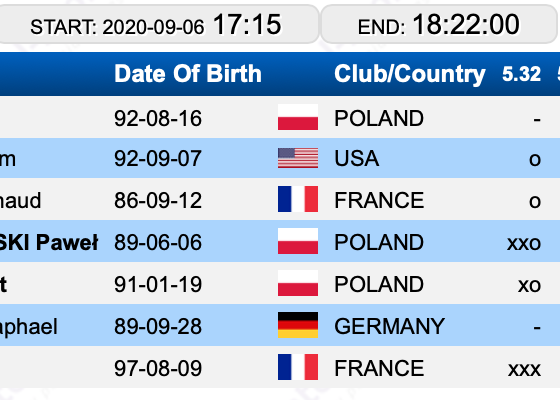Click the Date Of Birth column header

pos(188,74)
